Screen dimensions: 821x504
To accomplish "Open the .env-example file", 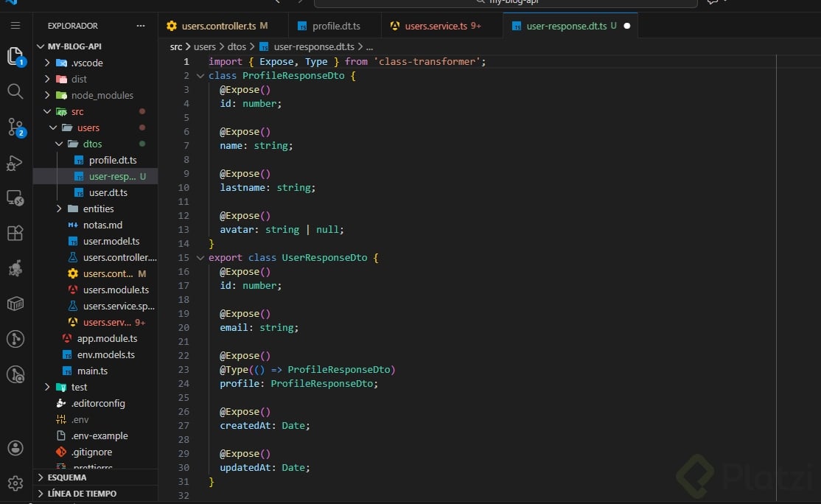I will (95, 436).
